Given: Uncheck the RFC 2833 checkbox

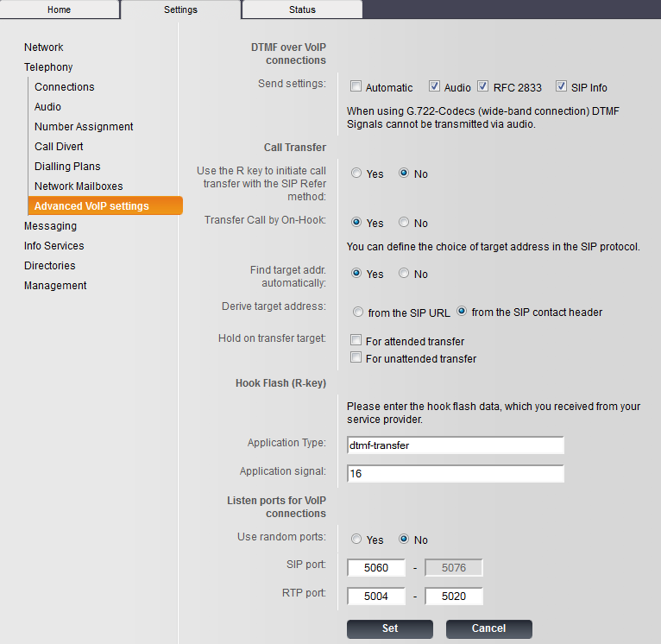Looking at the screenshot, I should [482, 86].
